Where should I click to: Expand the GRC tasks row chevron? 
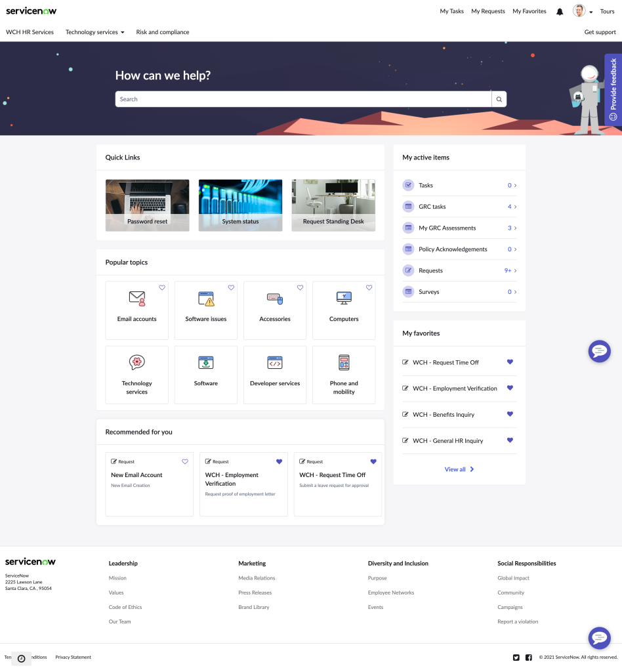[515, 207]
